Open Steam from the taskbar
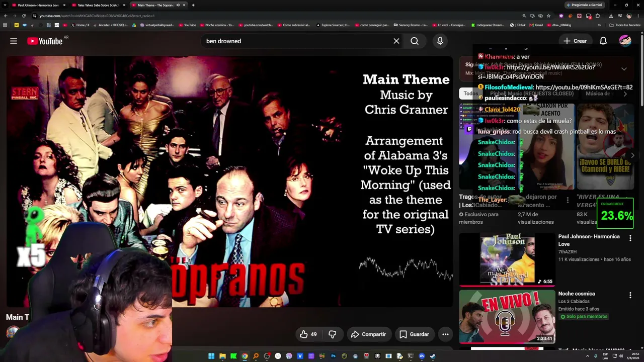The image size is (644, 362). point(433,356)
